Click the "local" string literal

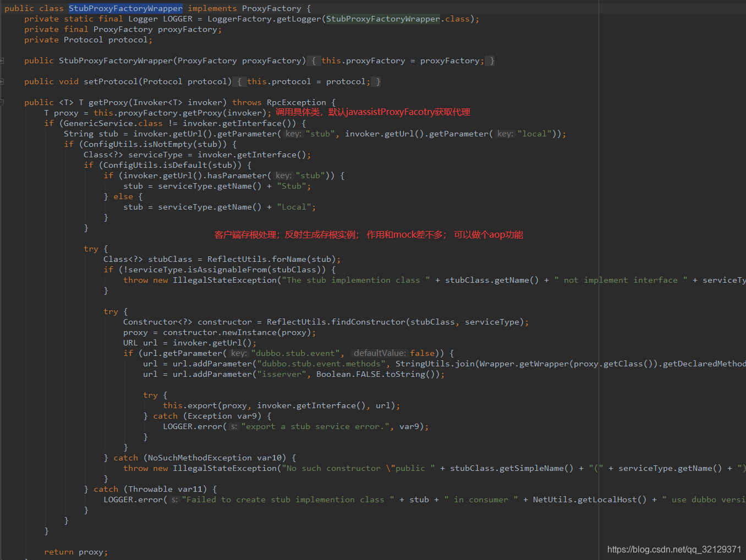tap(535, 134)
